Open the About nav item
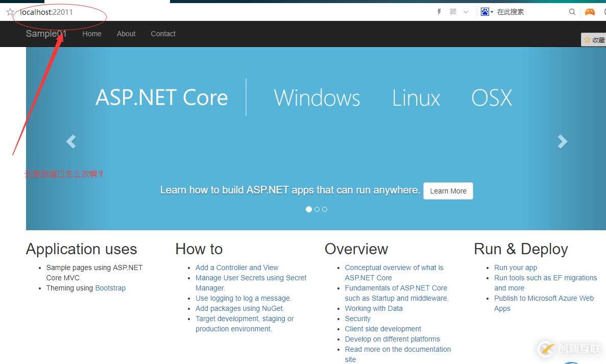Image resolution: width=606 pixels, height=364 pixels. coord(126,34)
